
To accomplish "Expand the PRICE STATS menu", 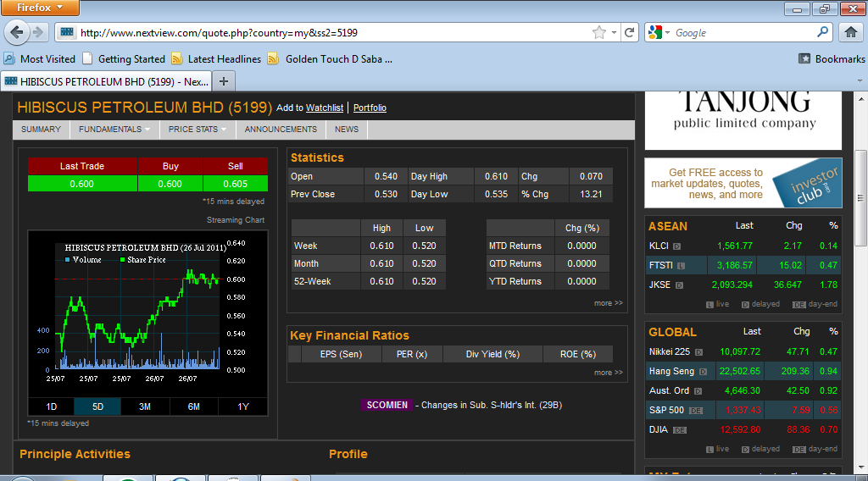I will tap(198, 129).
